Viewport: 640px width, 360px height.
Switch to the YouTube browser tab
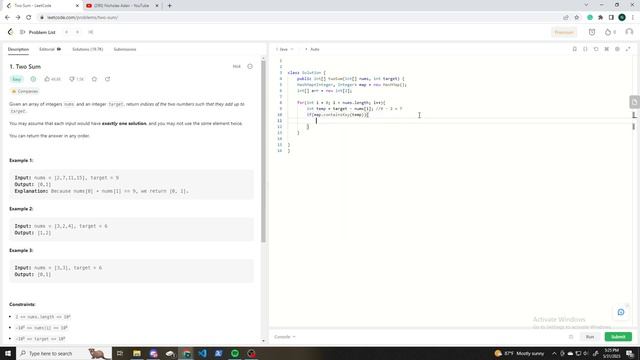click(121, 6)
